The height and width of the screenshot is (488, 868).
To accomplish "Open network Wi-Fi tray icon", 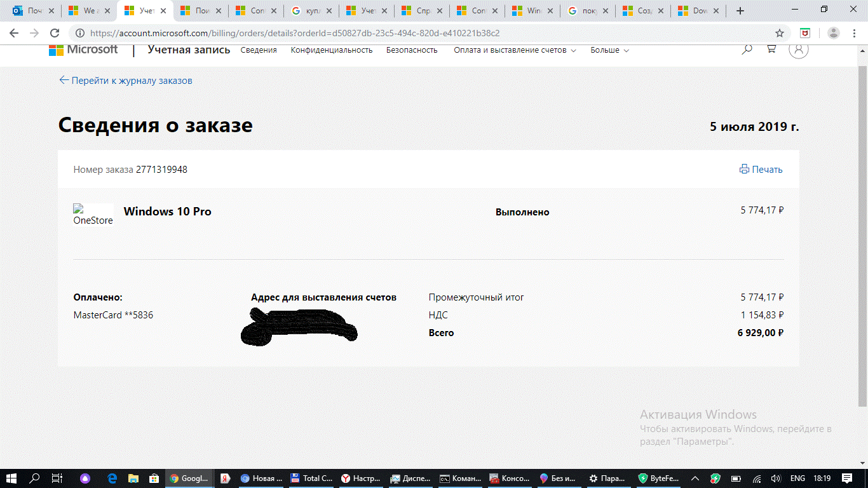I will point(756,478).
